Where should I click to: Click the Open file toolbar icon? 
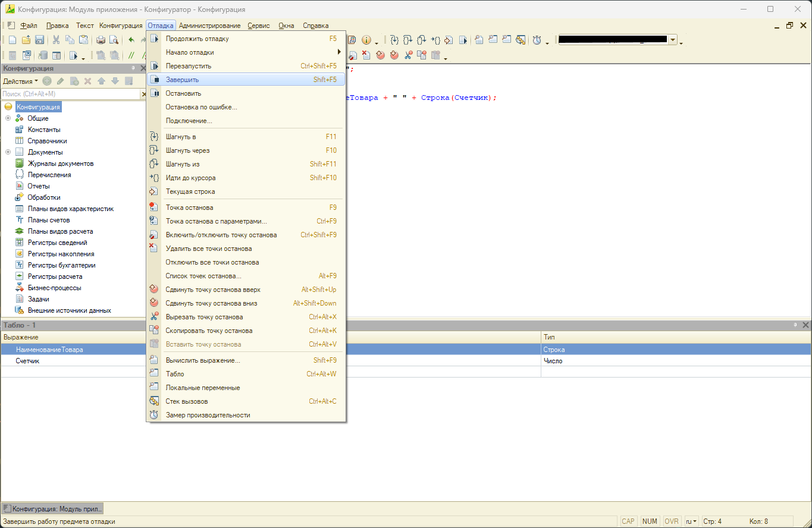[x=26, y=40]
